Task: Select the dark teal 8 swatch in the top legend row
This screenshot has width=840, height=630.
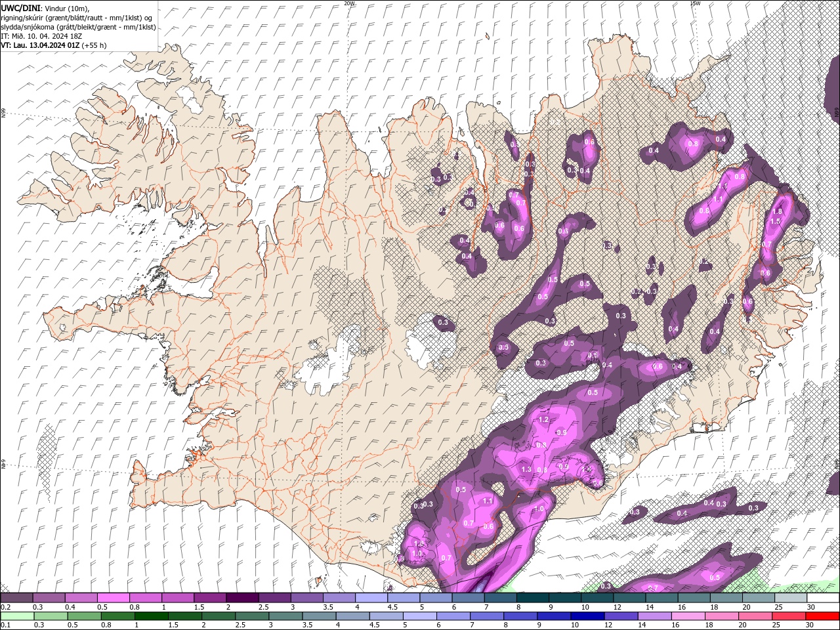Action: coord(533,598)
